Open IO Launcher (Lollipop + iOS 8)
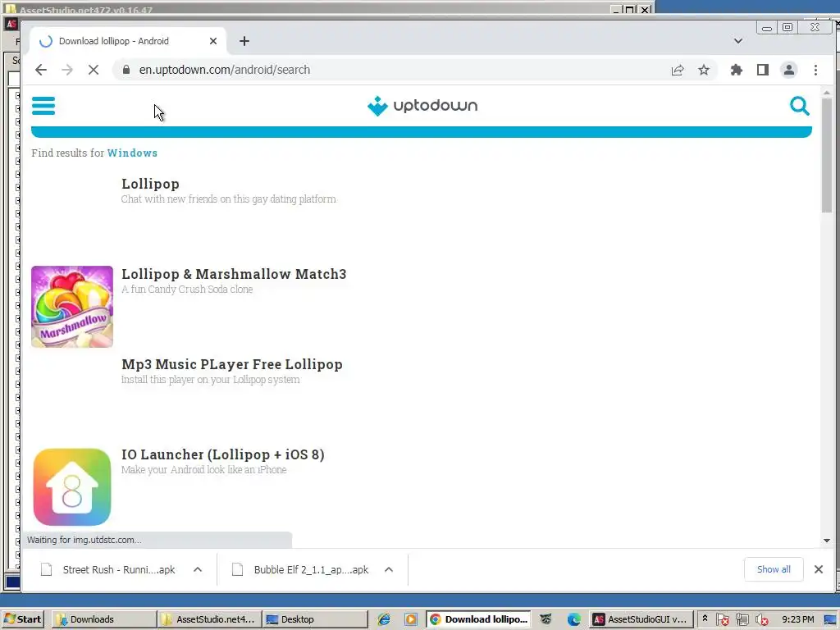The width and height of the screenshot is (840, 630). [x=223, y=454]
